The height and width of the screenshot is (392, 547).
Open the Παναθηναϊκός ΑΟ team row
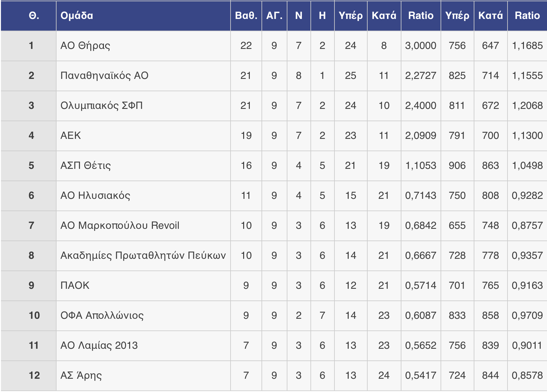point(104,76)
